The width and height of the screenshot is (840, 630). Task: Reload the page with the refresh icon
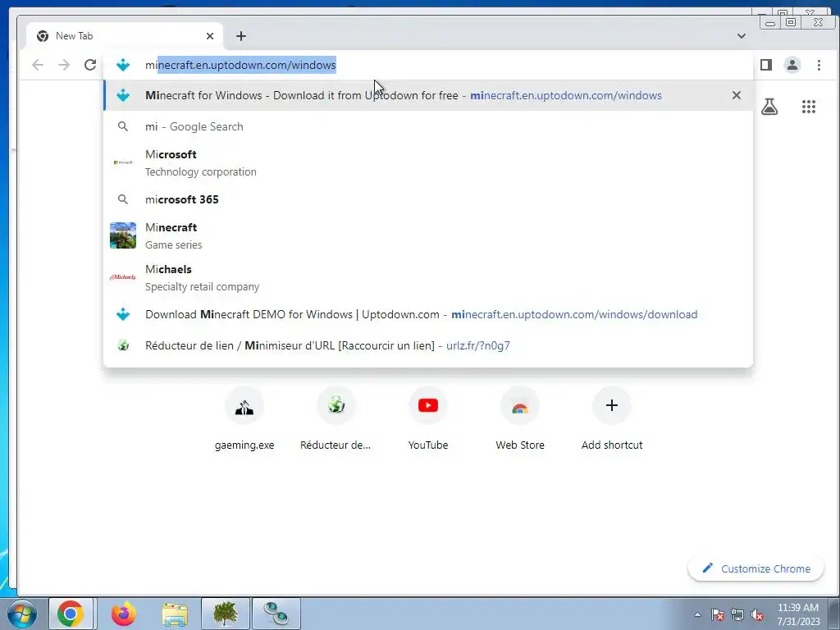pyautogui.click(x=90, y=65)
